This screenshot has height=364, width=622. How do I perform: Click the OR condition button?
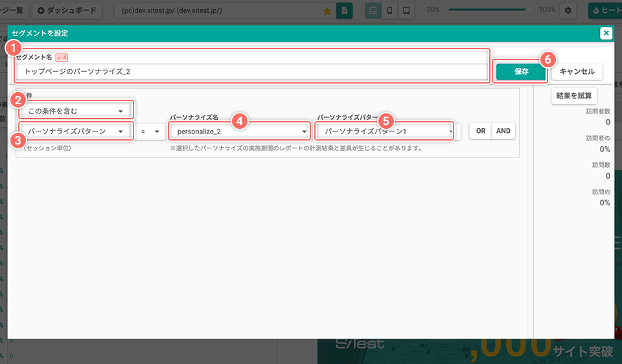click(x=480, y=131)
